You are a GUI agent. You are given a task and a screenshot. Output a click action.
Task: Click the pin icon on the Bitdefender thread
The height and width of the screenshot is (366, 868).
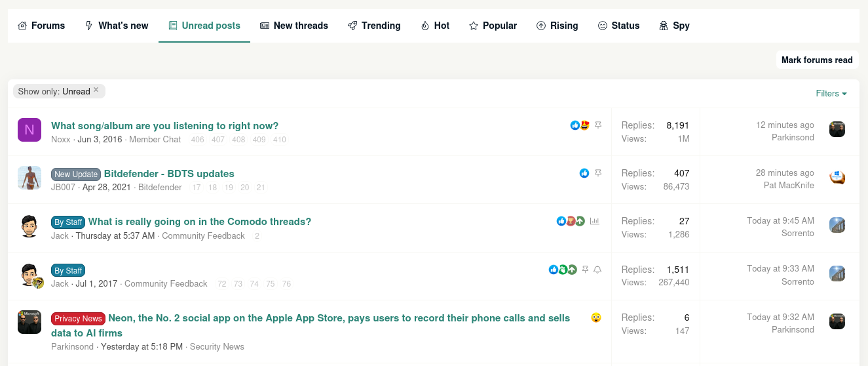(x=597, y=173)
